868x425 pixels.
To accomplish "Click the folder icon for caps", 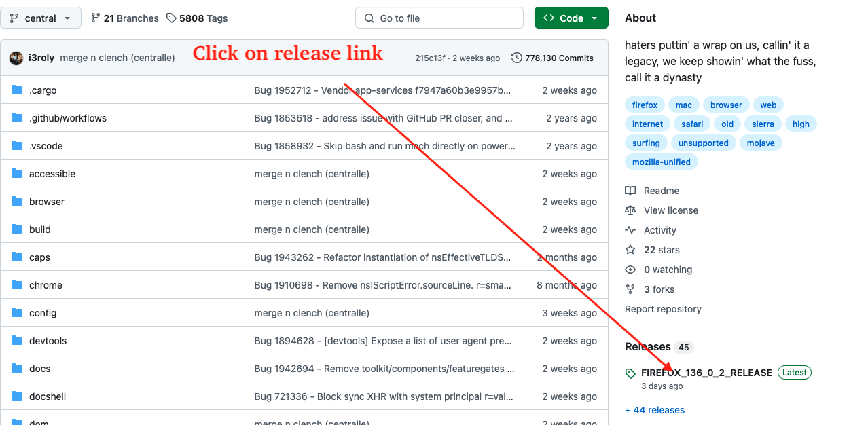I will point(17,257).
